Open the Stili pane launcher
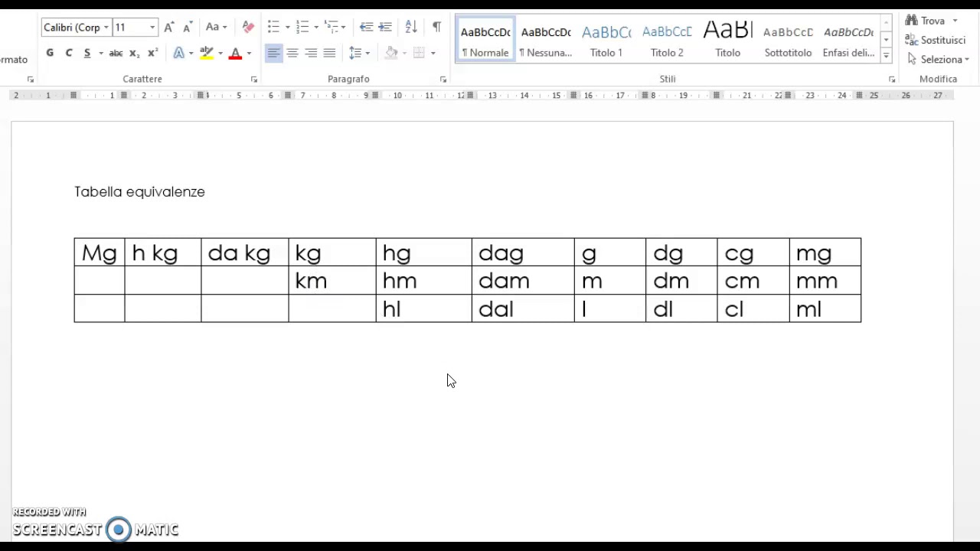This screenshot has width=980, height=551. point(892,80)
